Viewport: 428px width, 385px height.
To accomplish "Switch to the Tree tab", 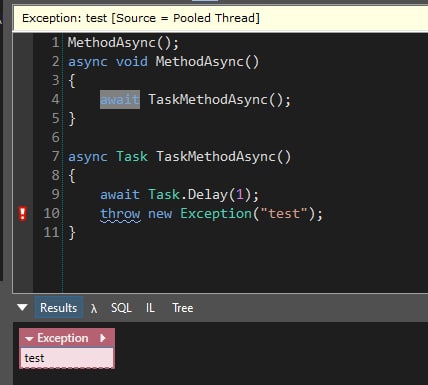I will pos(183,308).
